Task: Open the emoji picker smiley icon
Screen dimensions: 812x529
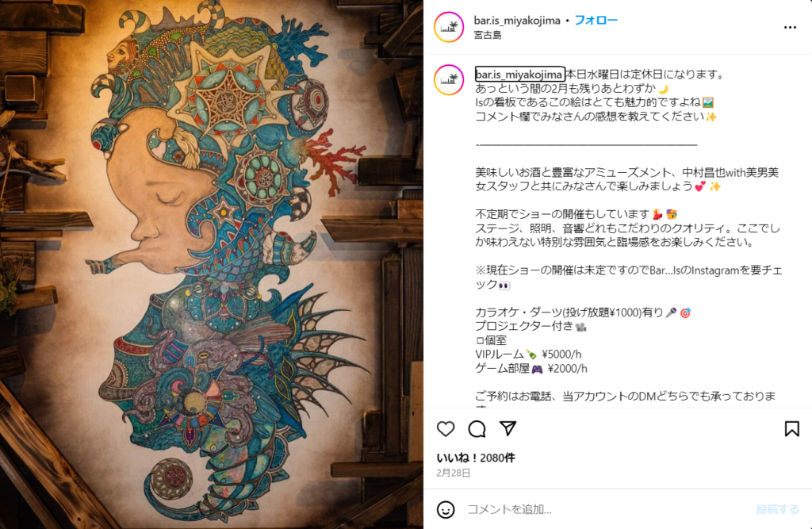Action: (446, 509)
